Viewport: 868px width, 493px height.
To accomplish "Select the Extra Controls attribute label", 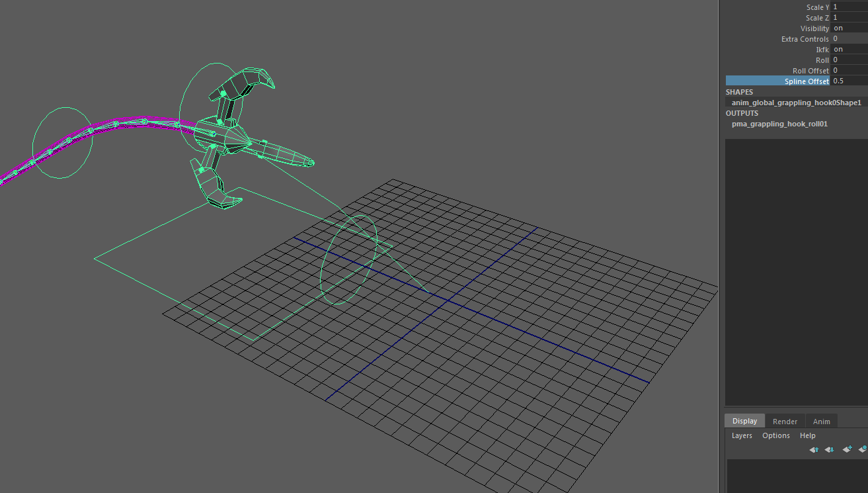I will tap(805, 39).
